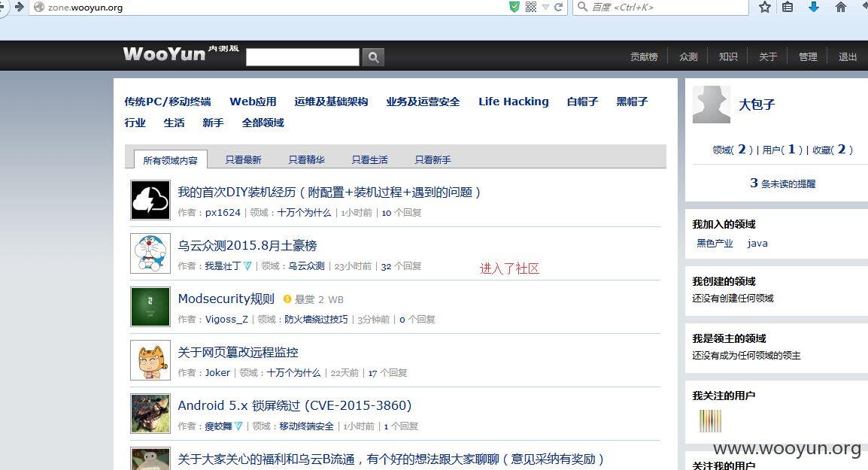Open the 运维及基础架构 category
Image resolution: width=868 pixels, height=470 pixels.
(331, 102)
